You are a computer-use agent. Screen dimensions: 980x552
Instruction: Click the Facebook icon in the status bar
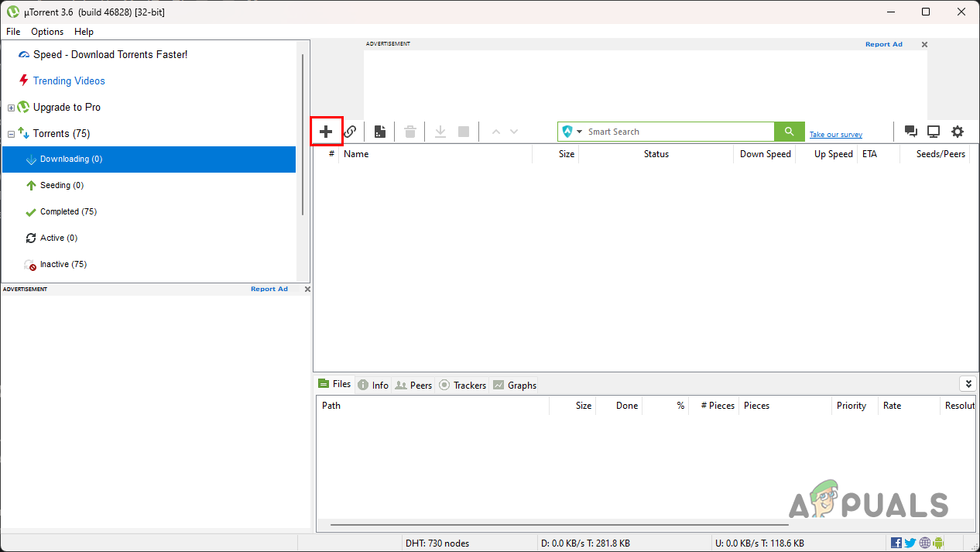point(896,543)
